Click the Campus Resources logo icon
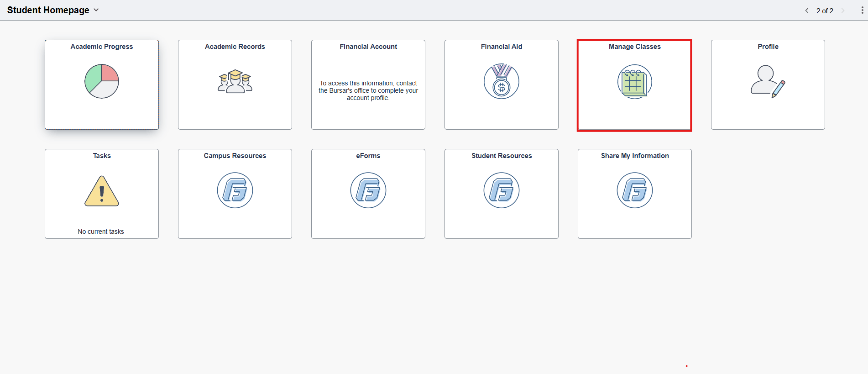Screen dimensions: 868x374 tap(235, 190)
